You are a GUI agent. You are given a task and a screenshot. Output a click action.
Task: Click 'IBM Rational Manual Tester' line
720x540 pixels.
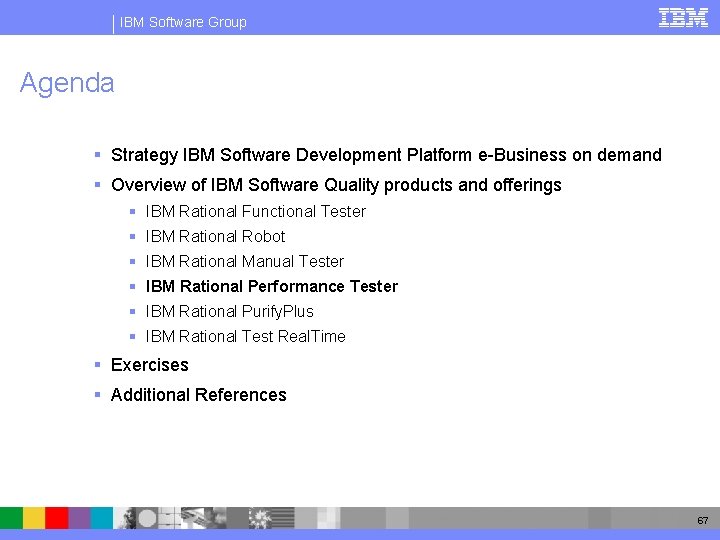pyautogui.click(x=245, y=261)
